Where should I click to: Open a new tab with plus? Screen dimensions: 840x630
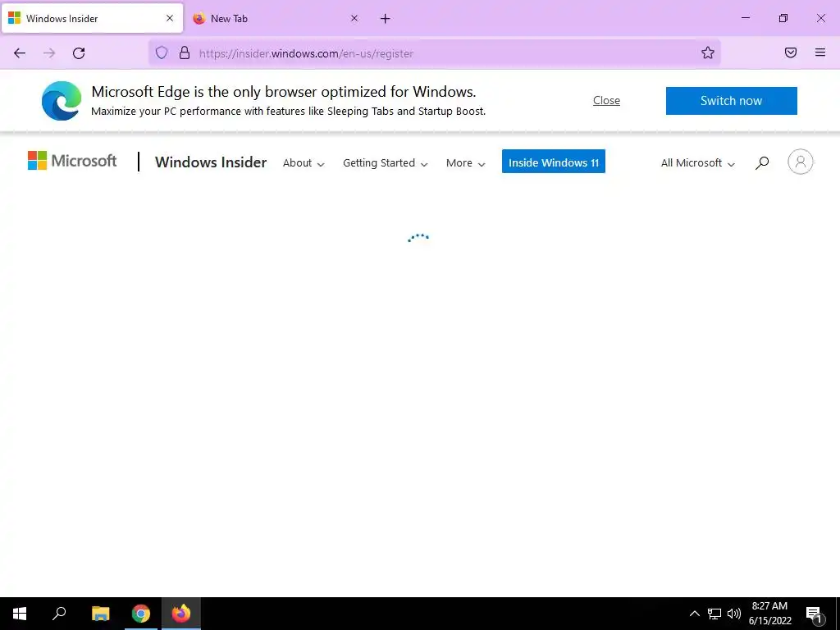pos(386,19)
